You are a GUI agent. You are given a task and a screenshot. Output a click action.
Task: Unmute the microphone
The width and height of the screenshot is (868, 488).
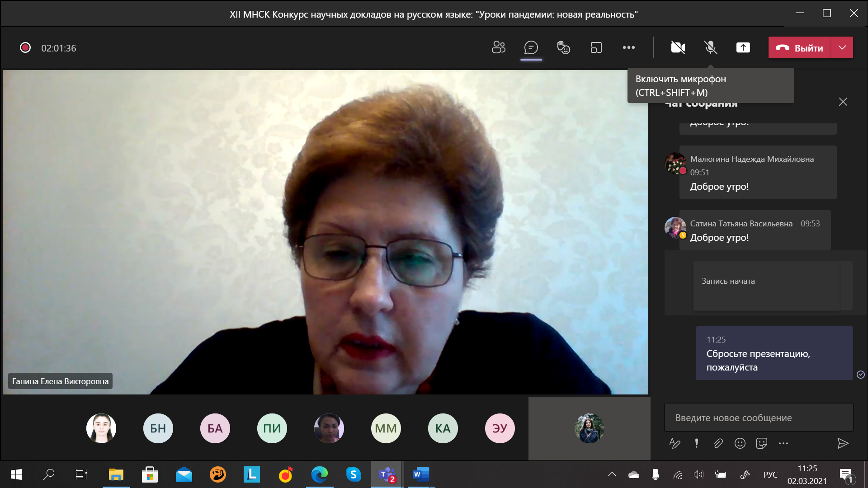pos(711,47)
